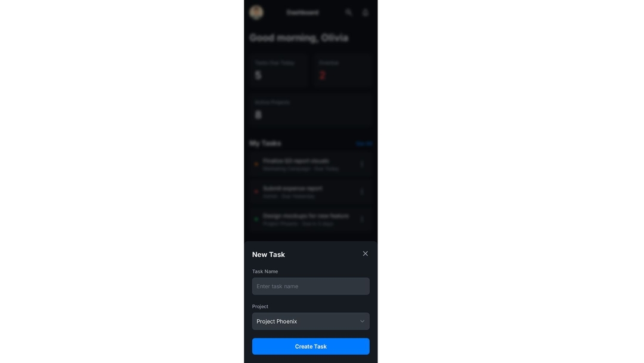This screenshot has width=644, height=363.
Task: Expand the Project Phoenix dropdown chevron
Action: click(x=363, y=321)
